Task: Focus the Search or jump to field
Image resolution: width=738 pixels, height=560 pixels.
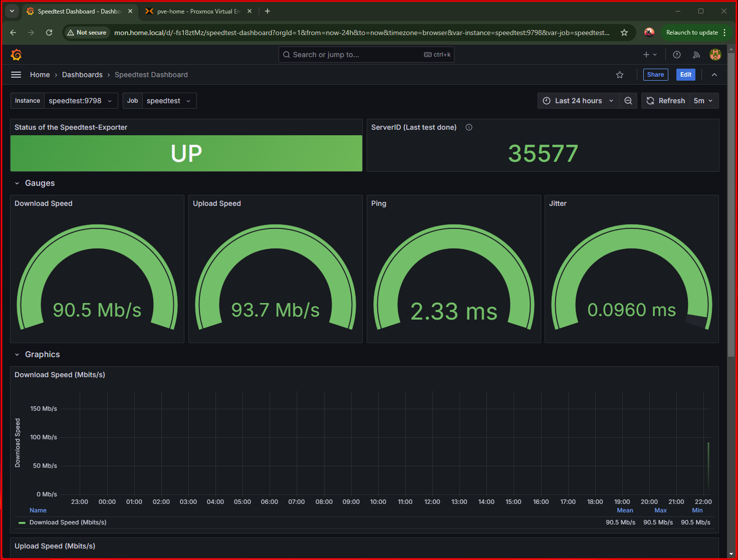Action: pos(366,55)
